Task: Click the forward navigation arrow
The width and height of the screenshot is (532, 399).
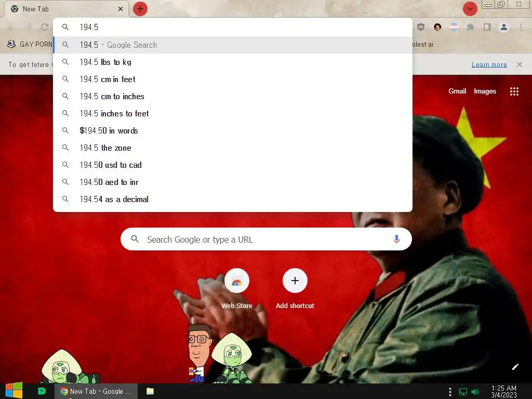Action: tap(28, 27)
